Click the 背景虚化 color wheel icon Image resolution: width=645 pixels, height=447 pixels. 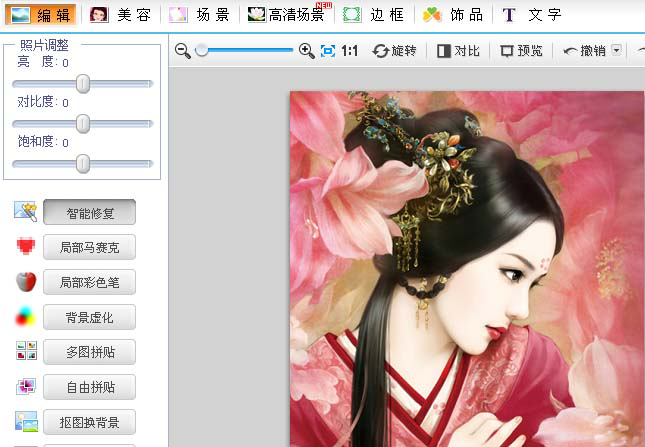(x=26, y=317)
